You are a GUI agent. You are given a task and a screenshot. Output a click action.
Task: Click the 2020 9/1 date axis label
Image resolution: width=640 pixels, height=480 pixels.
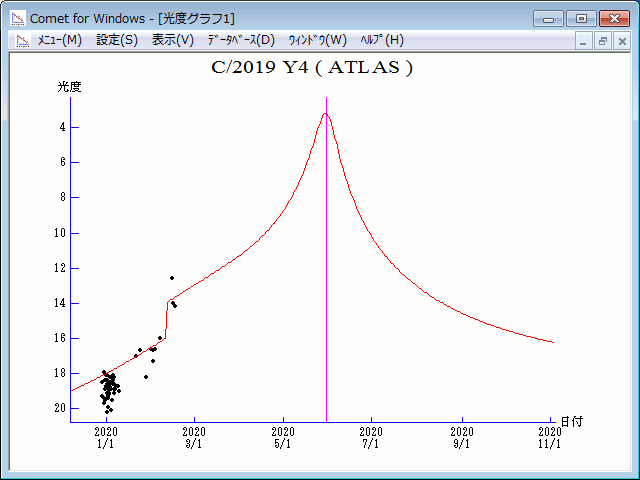click(462, 438)
